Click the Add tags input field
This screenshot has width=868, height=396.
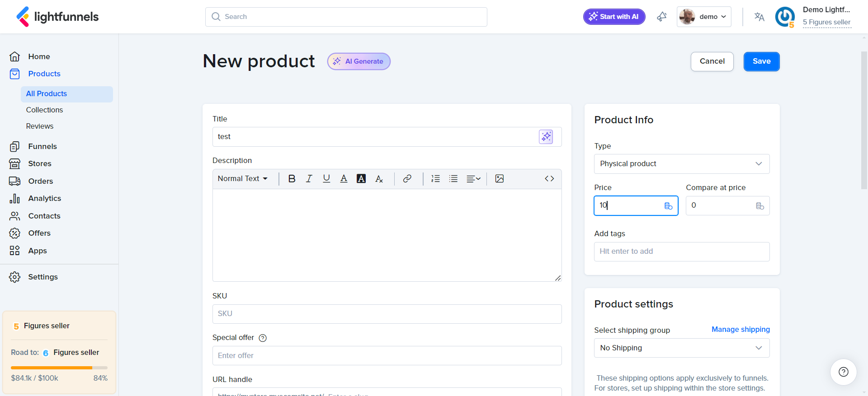[x=682, y=252]
